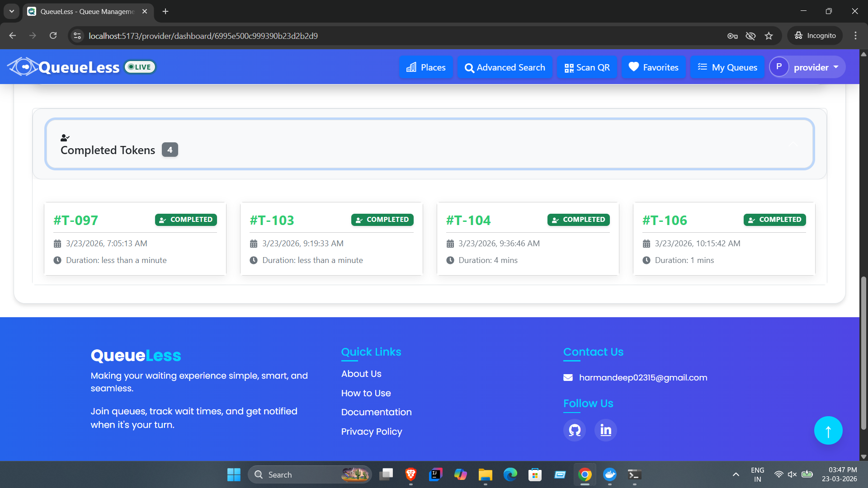Click the Completed Tokens count badge 4
868x488 pixels.
click(x=170, y=150)
